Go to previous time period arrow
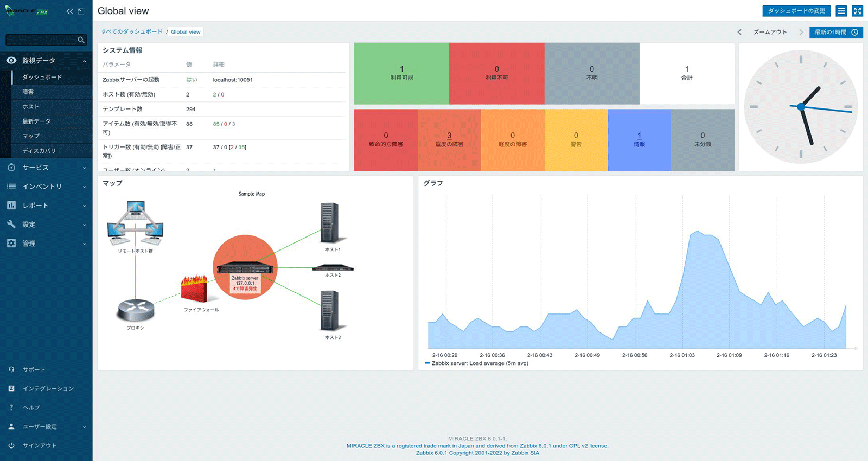Image resolution: width=868 pixels, height=461 pixels. click(x=739, y=33)
